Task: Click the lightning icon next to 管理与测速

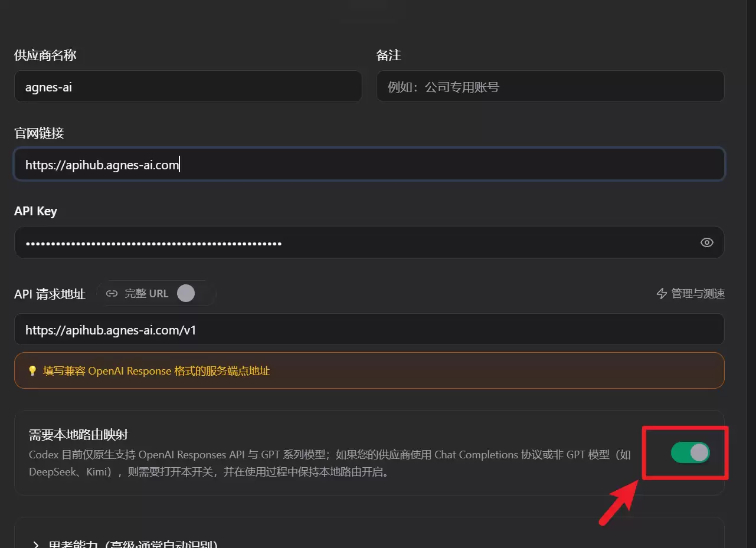Action: point(662,293)
